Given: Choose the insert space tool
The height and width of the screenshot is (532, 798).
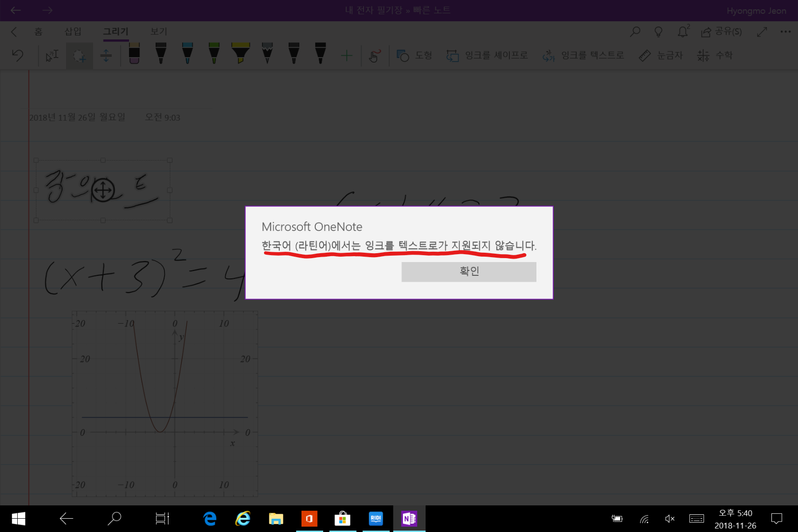Looking at the screenshot, I should [106, 56].
